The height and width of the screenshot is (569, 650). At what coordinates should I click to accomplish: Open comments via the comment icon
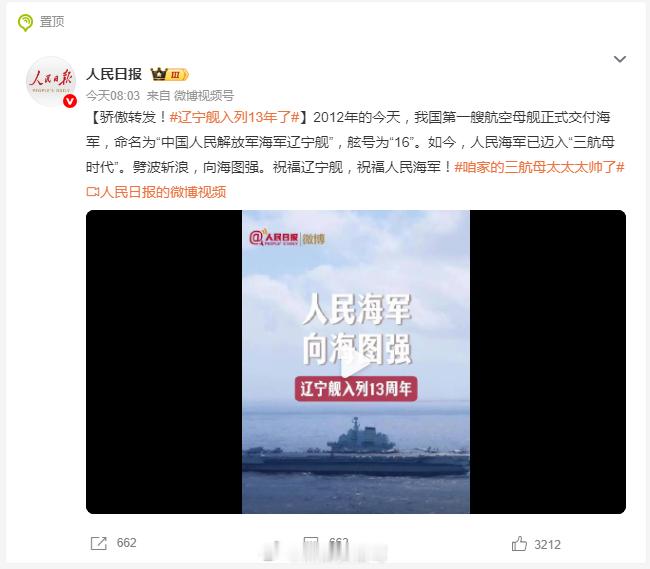(311, 543)
